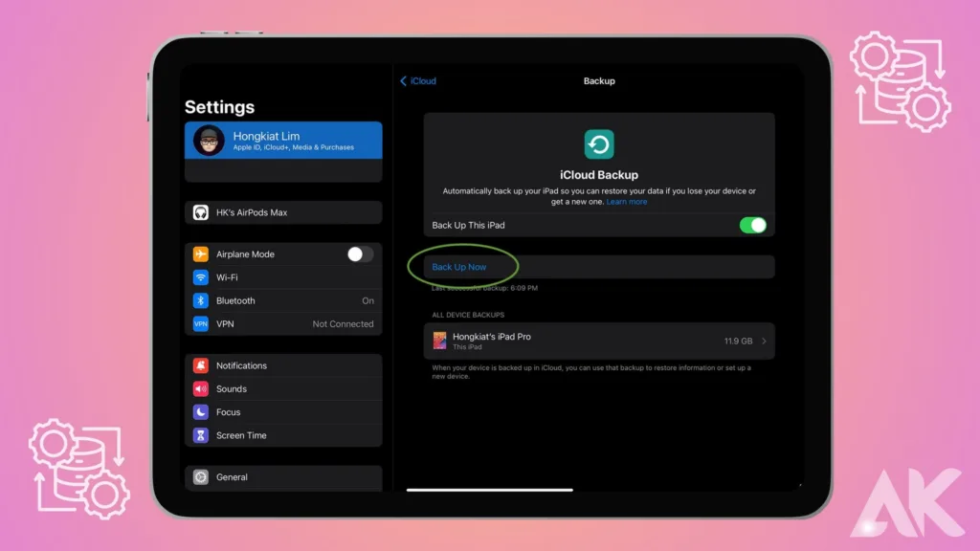This screenshot has width=980, height=551.
Task: Tap the Wi-Fi icon in sidebar
Action: pyautogui.click(x=201, y=277)
